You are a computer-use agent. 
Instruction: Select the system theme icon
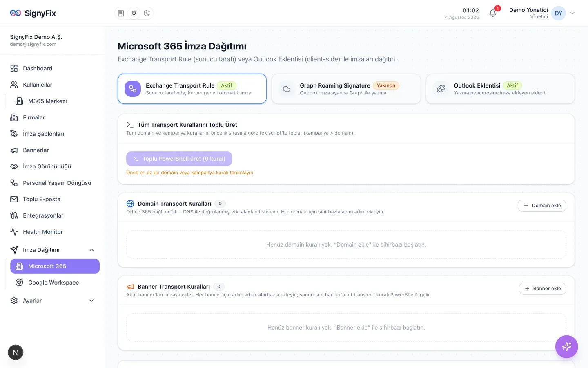pyautogui.click(x=121, y=13)
